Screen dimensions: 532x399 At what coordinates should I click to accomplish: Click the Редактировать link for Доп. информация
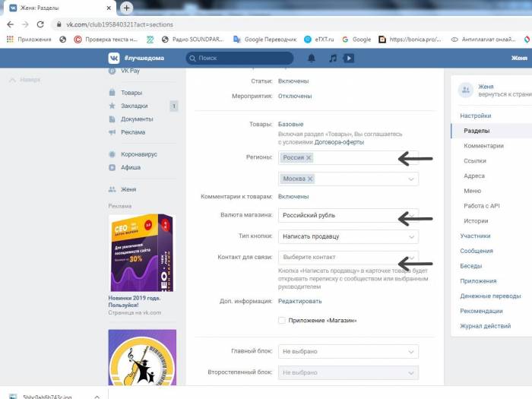(x=299, y=301)
